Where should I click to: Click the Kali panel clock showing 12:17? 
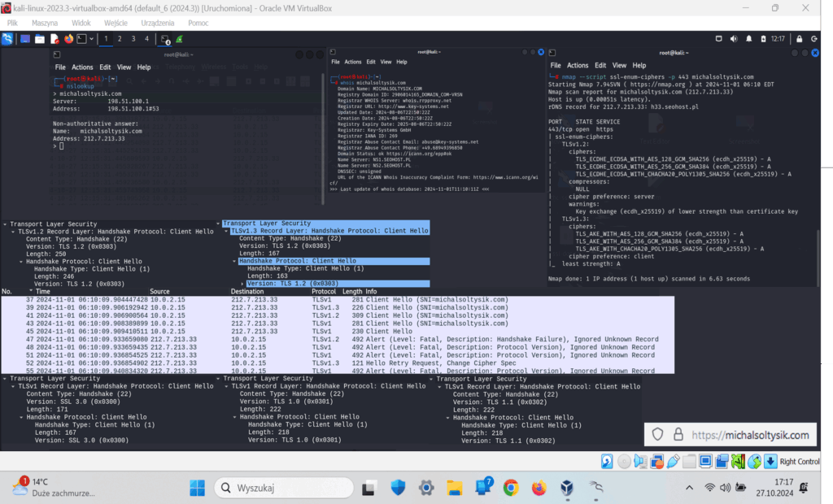point(778,39)
